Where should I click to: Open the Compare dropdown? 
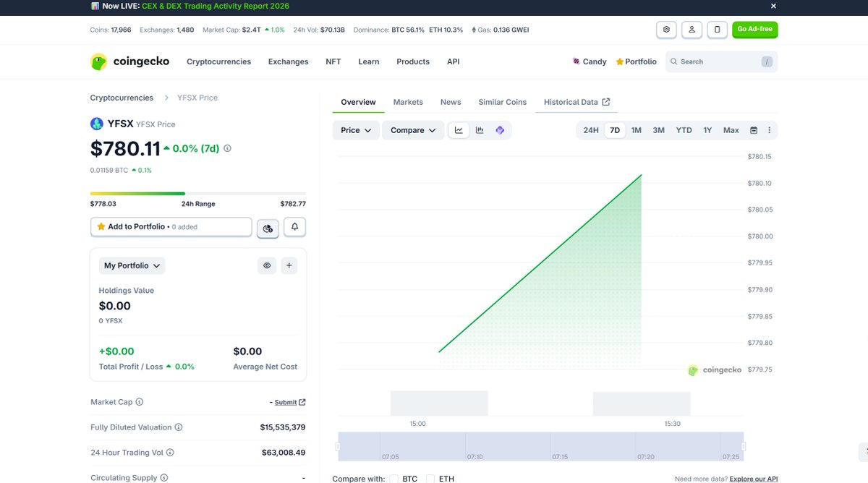click(413, 130)
